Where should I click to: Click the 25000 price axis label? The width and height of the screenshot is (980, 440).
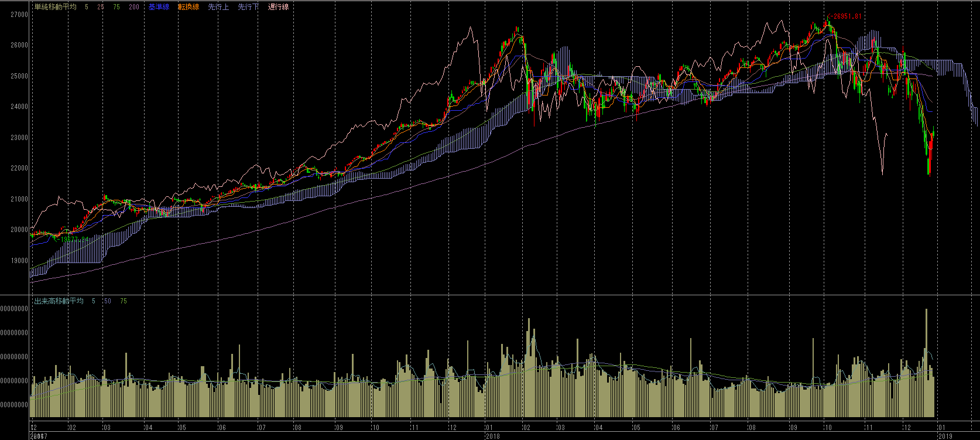19,76
